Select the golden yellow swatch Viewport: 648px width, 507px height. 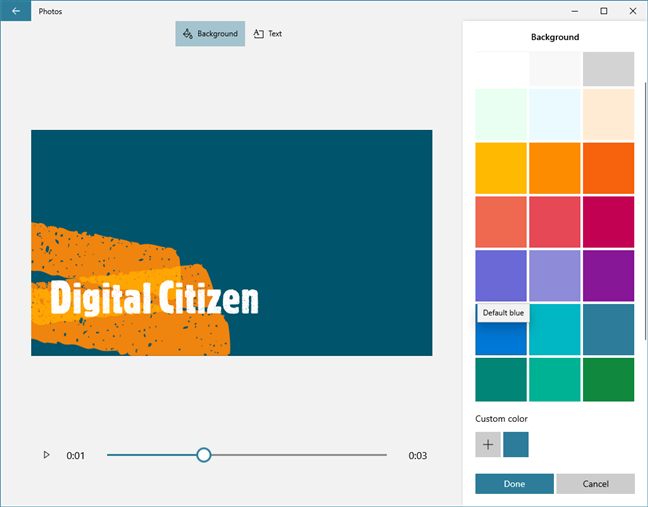tap(501, 168)
